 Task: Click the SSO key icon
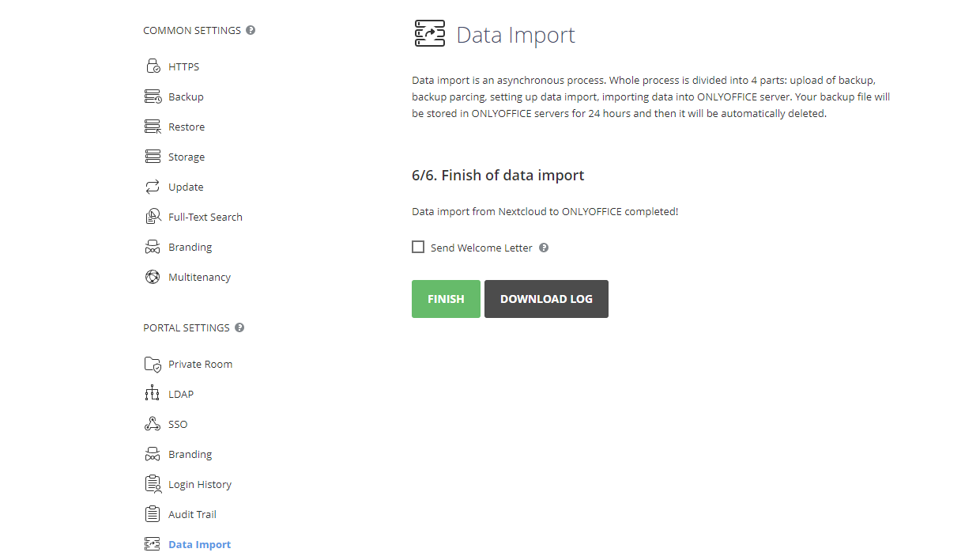tap(153, 423)
